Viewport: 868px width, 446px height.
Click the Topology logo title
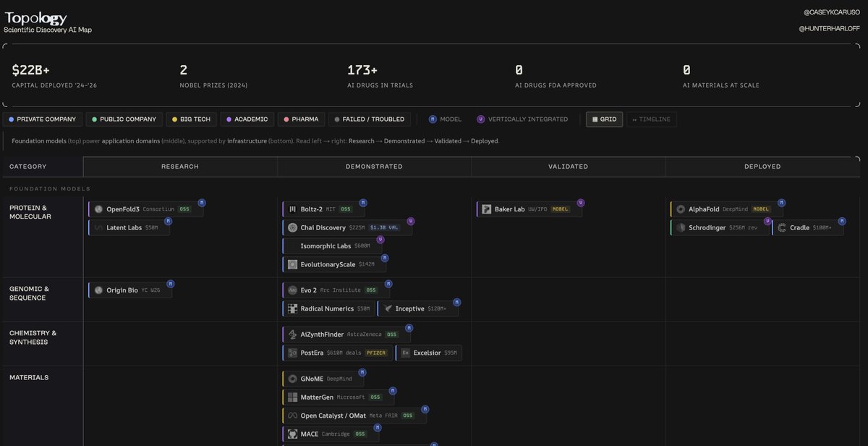pyautogui.click(x=36, y=18)
